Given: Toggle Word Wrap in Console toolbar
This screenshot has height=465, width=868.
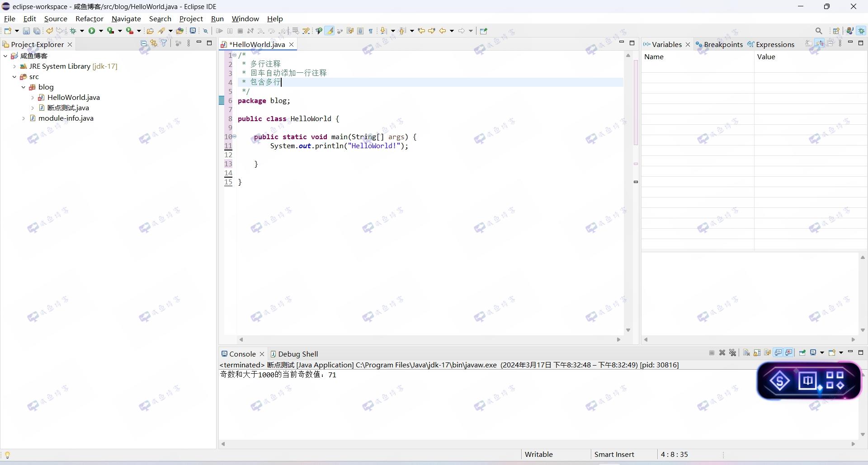Looking at the screenshot, I should 767,352.
